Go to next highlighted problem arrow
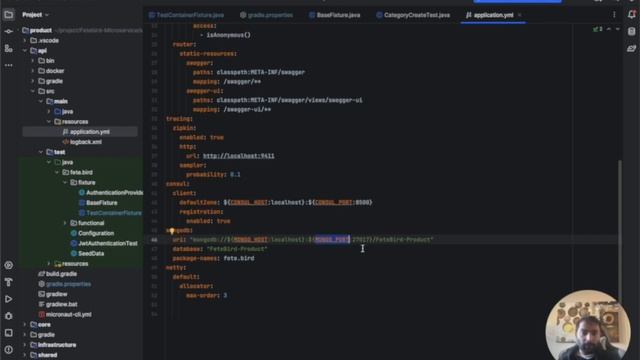Image resolution: width=640 pixels, height=360 pixels. point(618,29)
